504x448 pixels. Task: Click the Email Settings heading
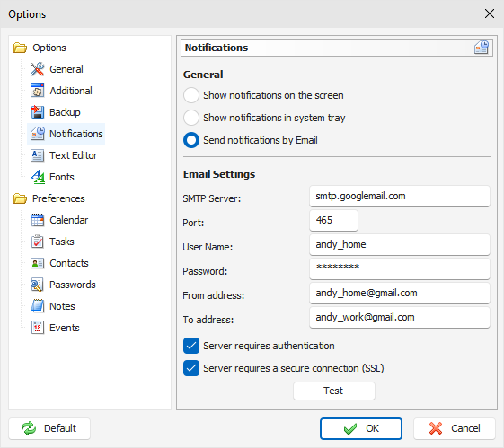click(219, 174)
